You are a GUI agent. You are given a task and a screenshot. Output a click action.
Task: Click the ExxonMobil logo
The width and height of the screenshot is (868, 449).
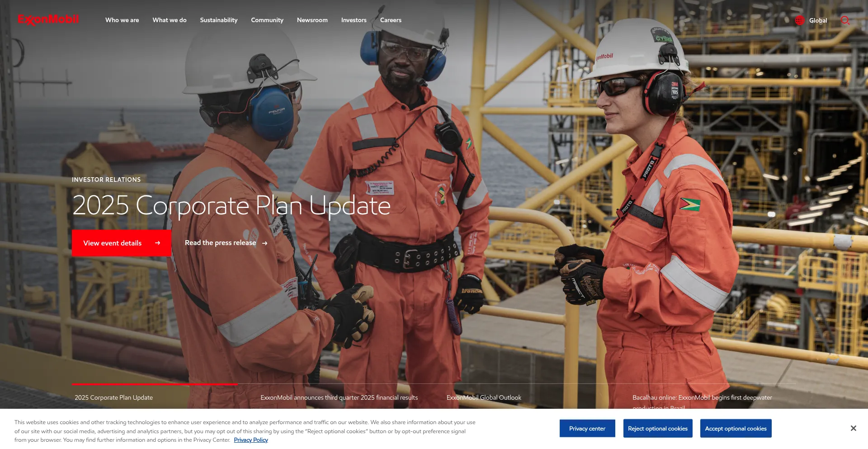48,19
